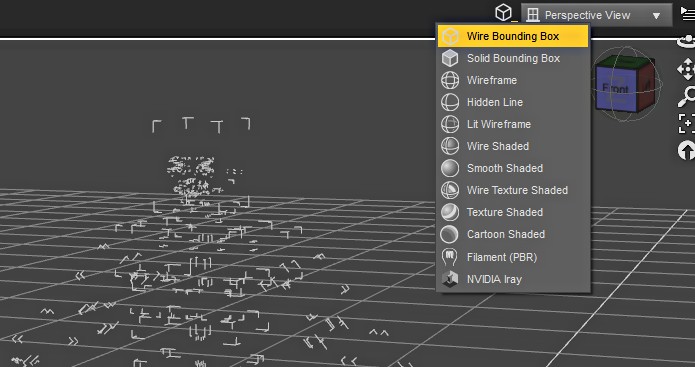Screen dimensions: 695x367
Task: Switch to Wireframe draw style
Action: [513, 80]
